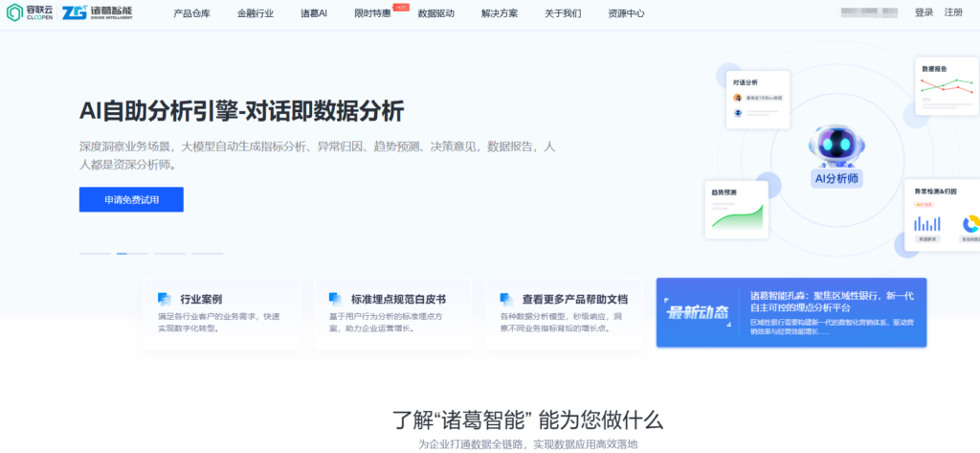This screenshot has width=980, height=453.
Task: Select the third carousel indicator bar
Action: [x=170, y=254]
